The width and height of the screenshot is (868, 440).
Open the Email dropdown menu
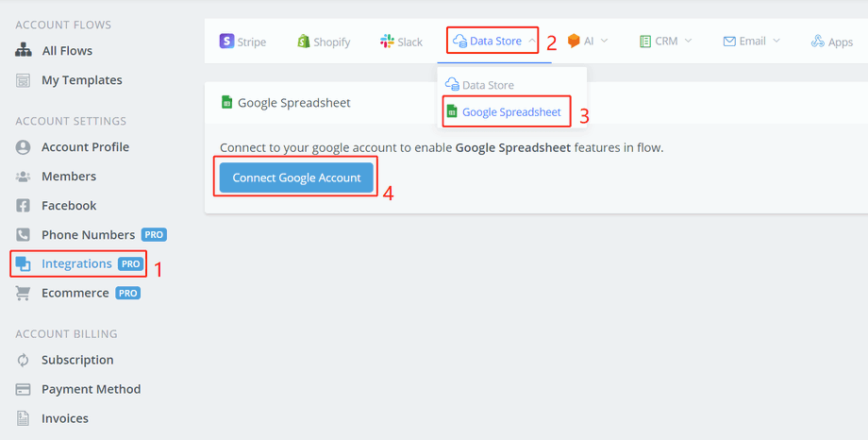752,42
